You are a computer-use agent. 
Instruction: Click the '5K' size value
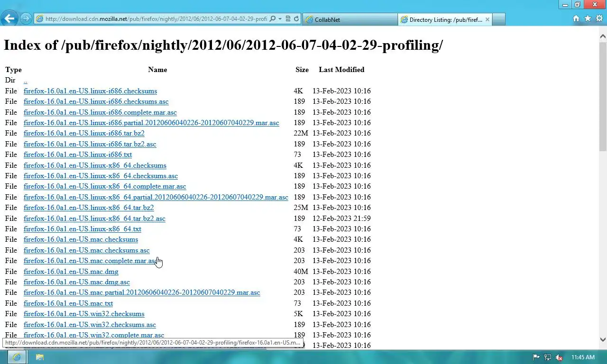pos(298,314)
